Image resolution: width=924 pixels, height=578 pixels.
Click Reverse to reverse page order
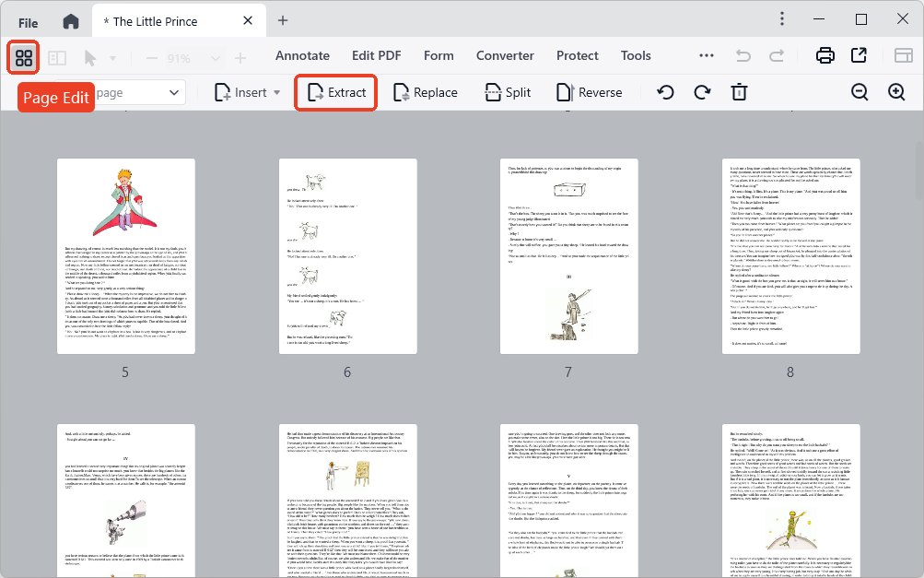(590, 92)
